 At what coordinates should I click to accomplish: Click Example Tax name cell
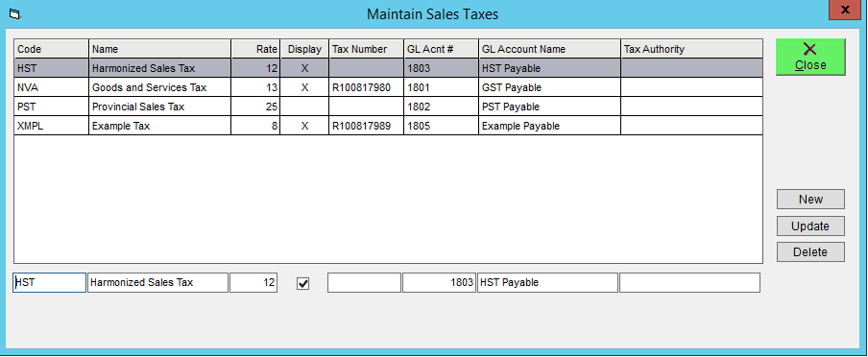pos(159,126)
